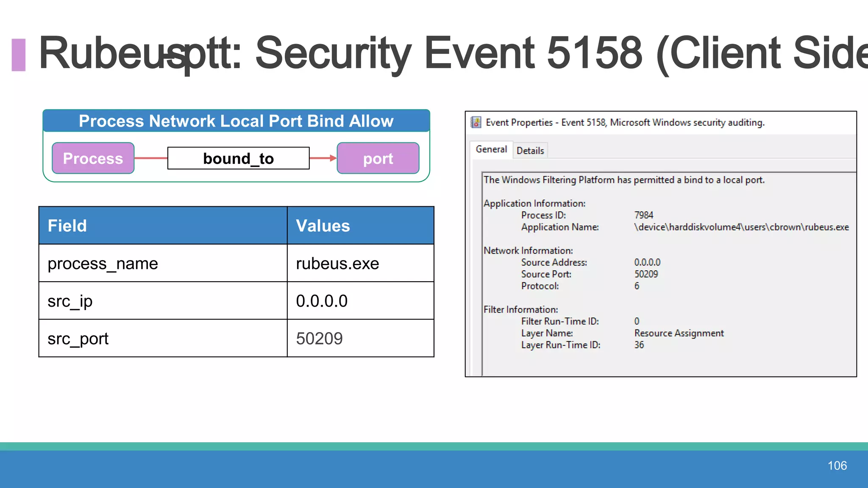The width and height of the screenshot is (868, 488).
Task: Click the Application Name path rubeus.exe
Action: point(741,227)
